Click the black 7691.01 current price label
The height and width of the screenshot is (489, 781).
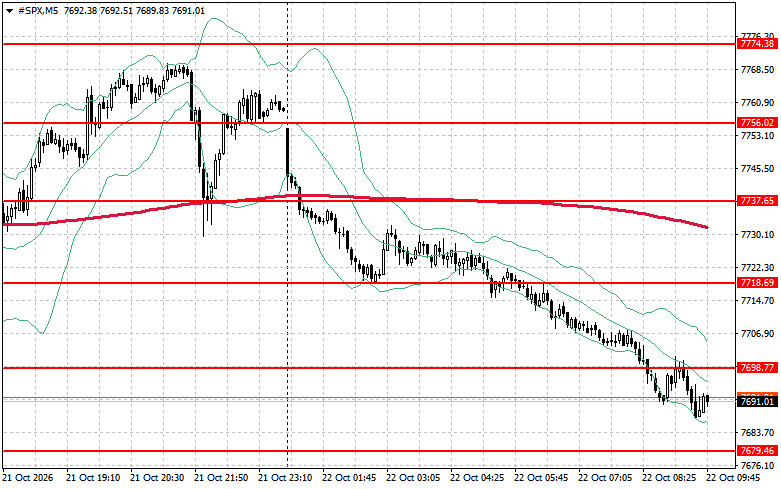click(x=757, y=402)
